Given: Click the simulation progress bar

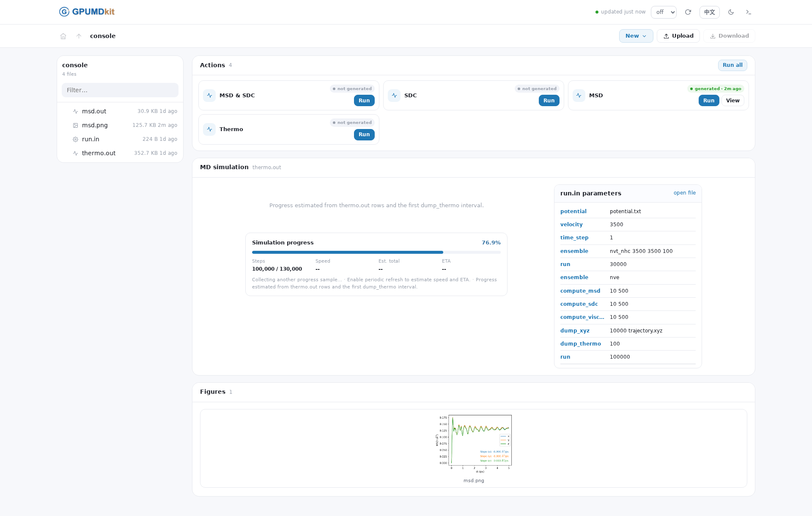Looking at the screenshot, I should tap(376, 253).
